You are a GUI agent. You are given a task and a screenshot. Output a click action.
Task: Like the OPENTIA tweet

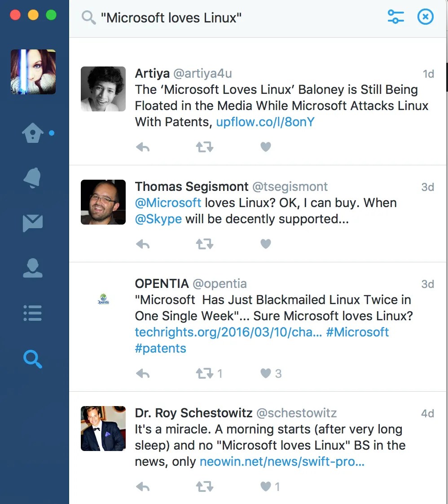pyautogui.click(x=266, y=373)
